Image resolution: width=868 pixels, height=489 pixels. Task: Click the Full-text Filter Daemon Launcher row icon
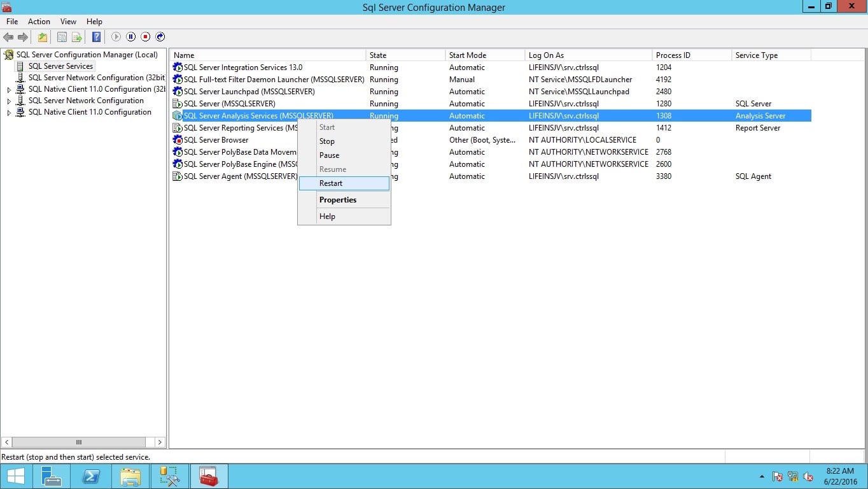pyautogui.click(x=178, y=80)
